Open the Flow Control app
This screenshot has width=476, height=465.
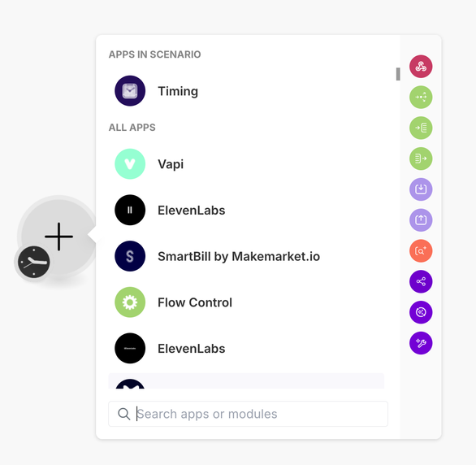pos(246,302)
